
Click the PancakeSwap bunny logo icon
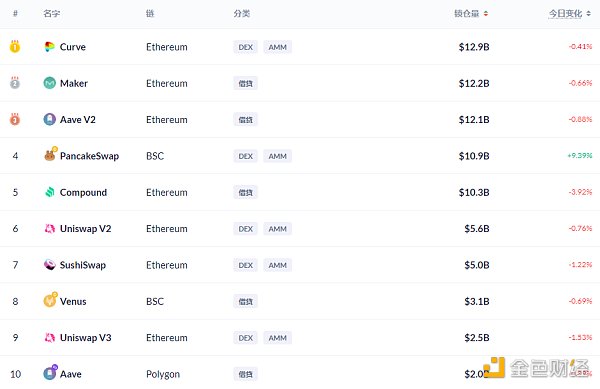[x=50, y=154]
